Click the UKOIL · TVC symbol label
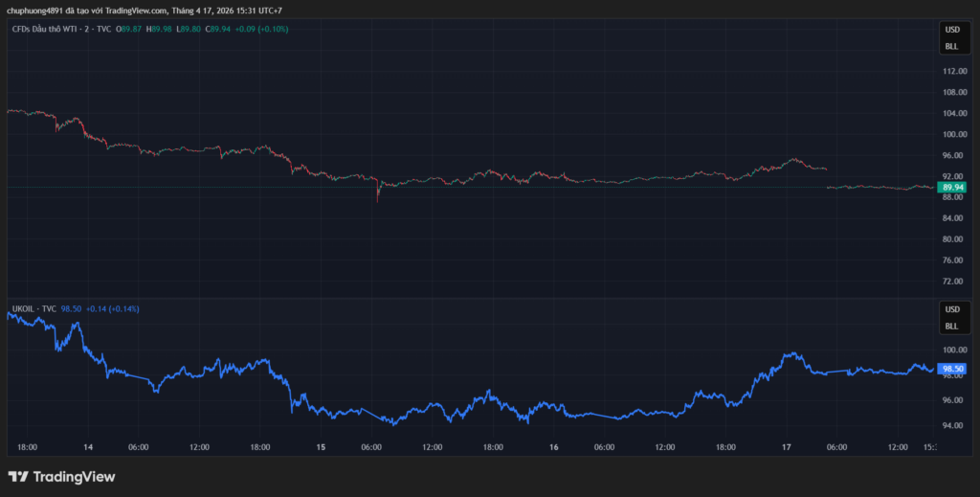Screen dimensions: 980x497 [x=33, y=309]
